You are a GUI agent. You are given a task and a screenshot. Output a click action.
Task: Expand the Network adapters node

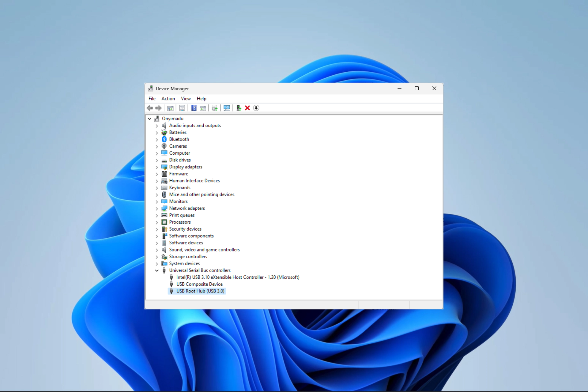point(157,208)
